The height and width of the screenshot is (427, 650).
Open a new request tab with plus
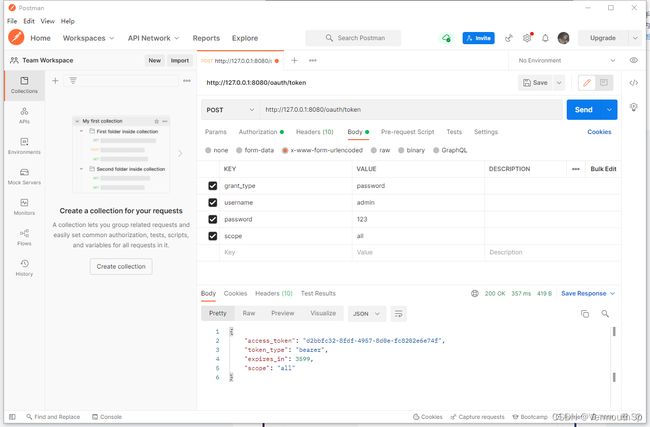pos(294,61)
